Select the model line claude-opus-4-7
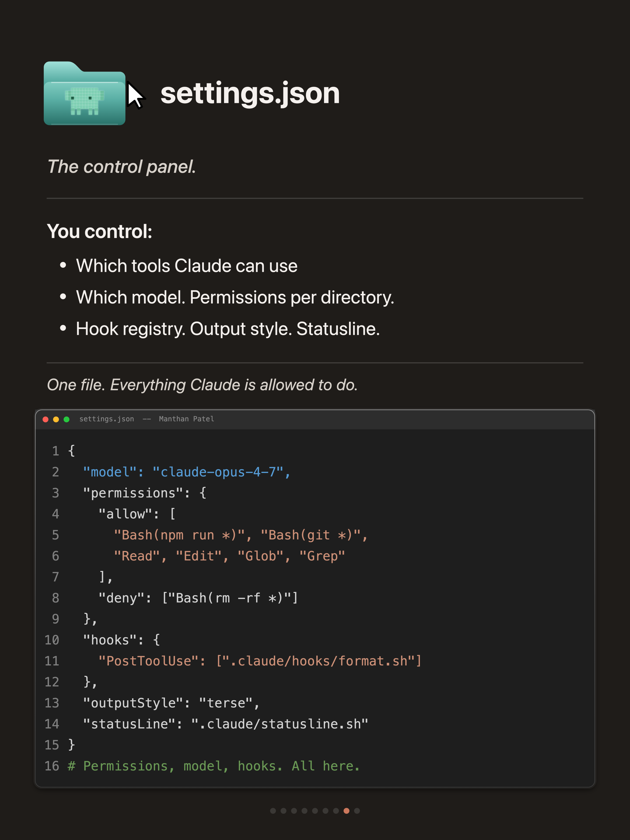Image resolution: width=630 pixels, height=840 pixels. (187, 472)
